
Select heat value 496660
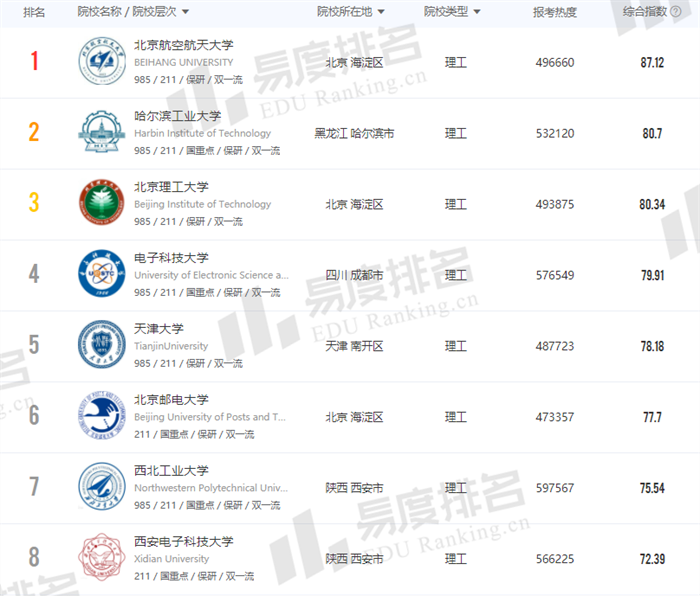555,63
